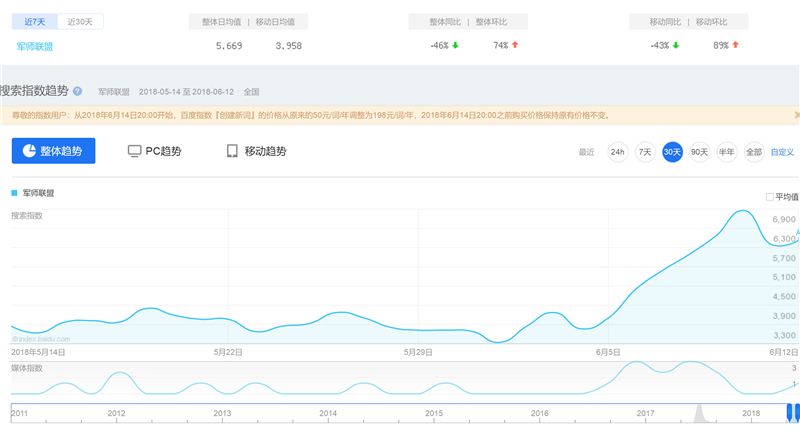Click the red up arrow beside 74%
This screenshot has width=800, height=431.
(x=515, y=45)
